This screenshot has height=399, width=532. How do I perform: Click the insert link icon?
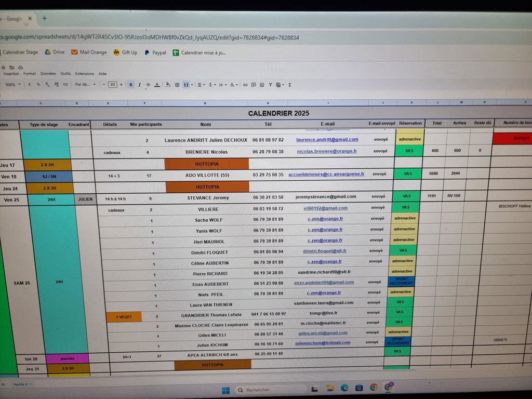pos(245,85)
